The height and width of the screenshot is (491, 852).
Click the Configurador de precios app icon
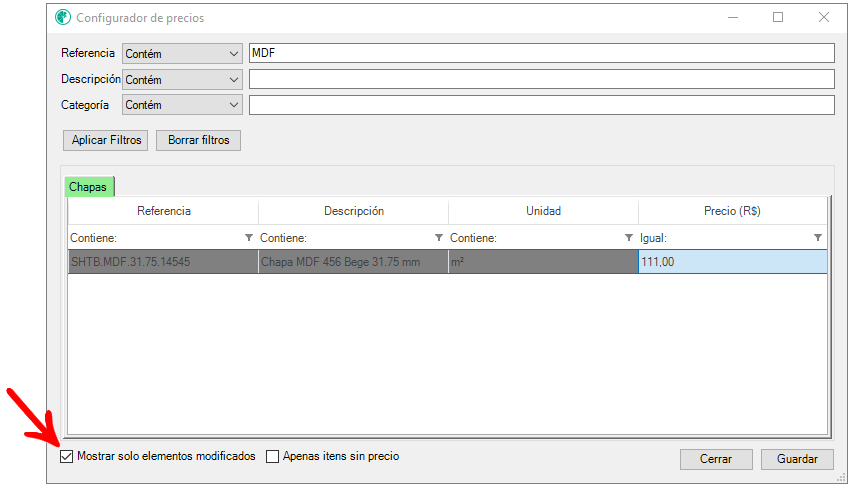(63, 18)
